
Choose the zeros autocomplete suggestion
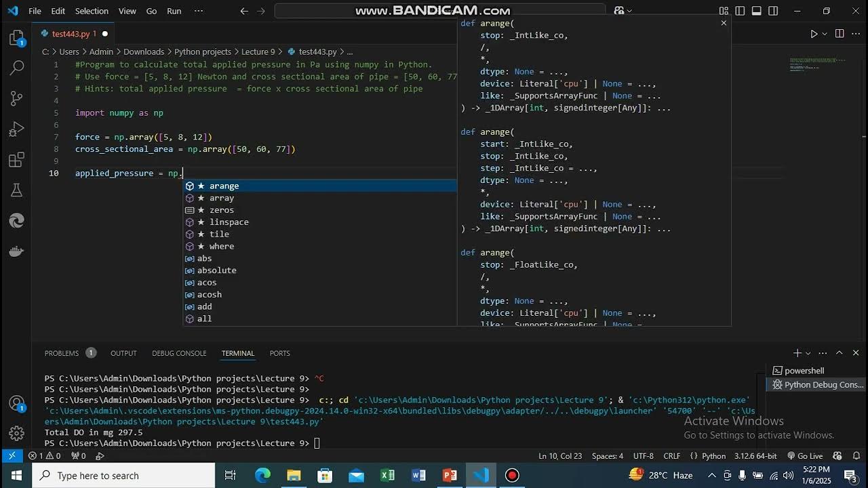coord(320,210)
